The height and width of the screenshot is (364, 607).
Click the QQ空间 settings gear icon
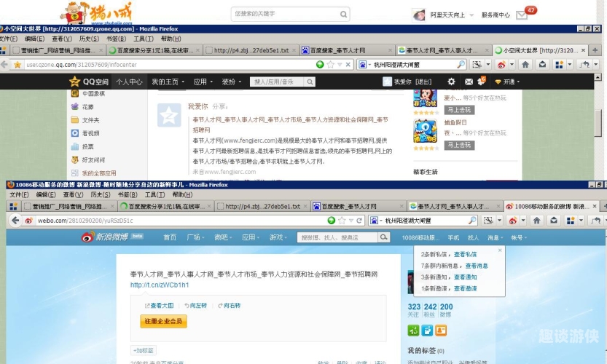coord(451,82)
